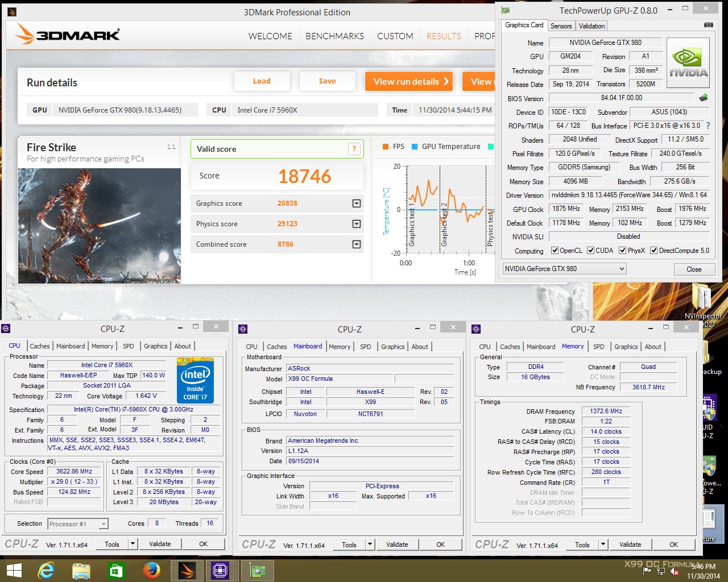
Task: Click the NVIDIA logo in GPU-Z
Action: pyautogui.click(x=688, y=63)
